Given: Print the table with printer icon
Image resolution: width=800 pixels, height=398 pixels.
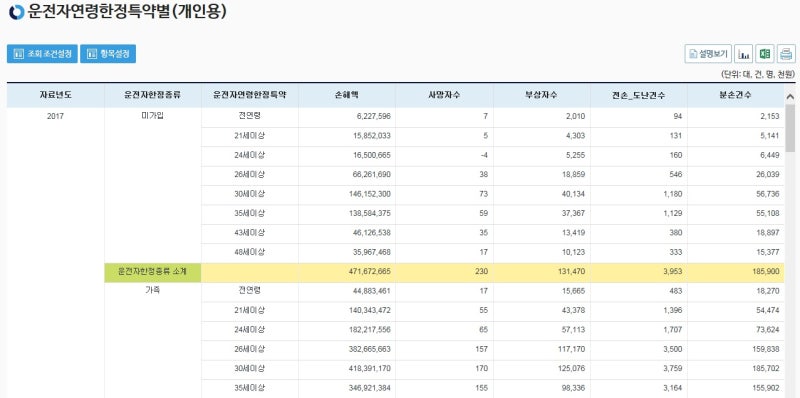Looking at the screenshot, I should pos(786,54).
